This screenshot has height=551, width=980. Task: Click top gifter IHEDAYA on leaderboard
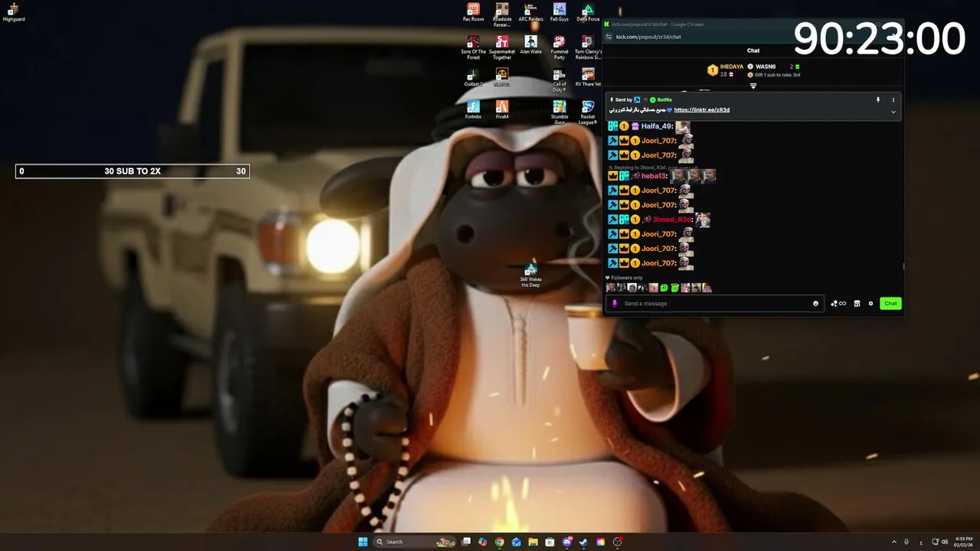[731, 67]
